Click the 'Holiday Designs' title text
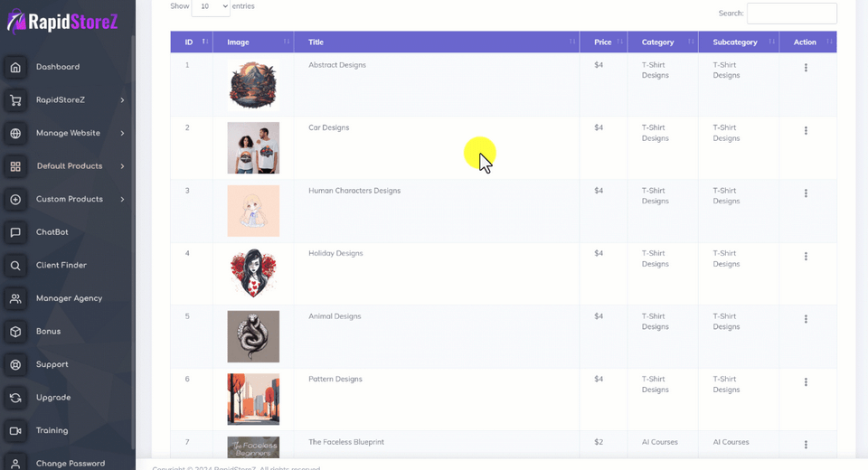The width and height of the screenshot is (868, 470). click(x=335, y=254)
